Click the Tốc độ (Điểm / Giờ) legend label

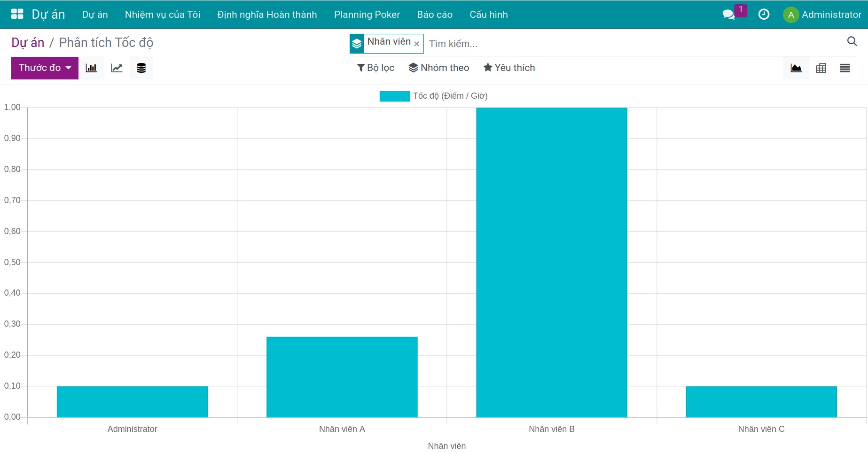[x=450, y=96]
